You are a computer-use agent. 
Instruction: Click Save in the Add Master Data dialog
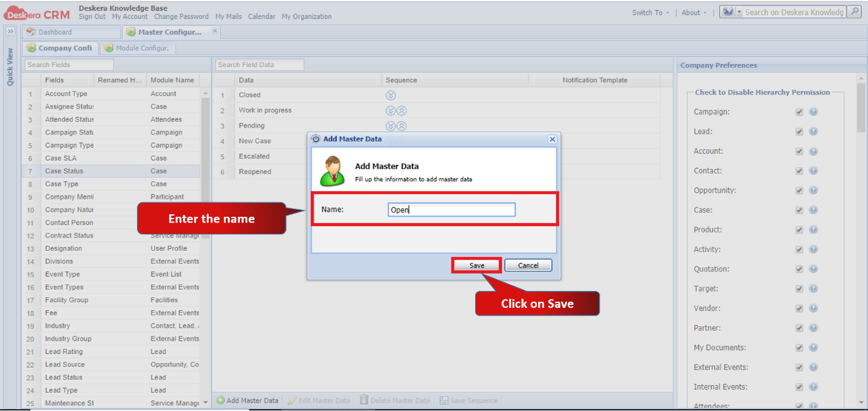pos(476,265)
